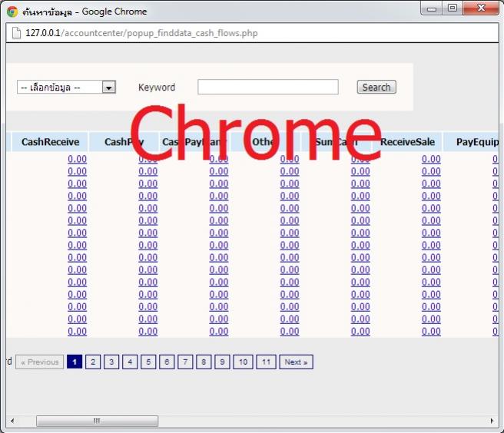
Task: Click the Previous page button
Action: point(39,362)
